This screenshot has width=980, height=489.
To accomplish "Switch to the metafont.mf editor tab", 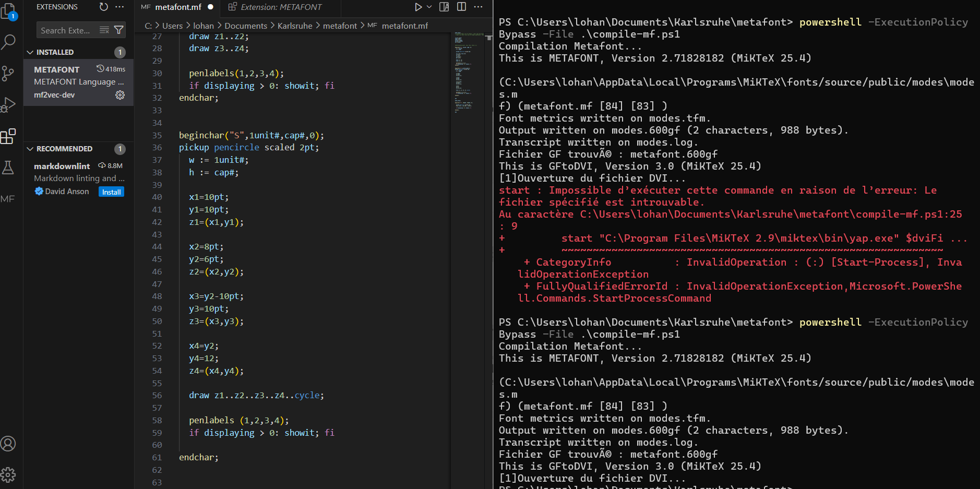I will point(177,7).
